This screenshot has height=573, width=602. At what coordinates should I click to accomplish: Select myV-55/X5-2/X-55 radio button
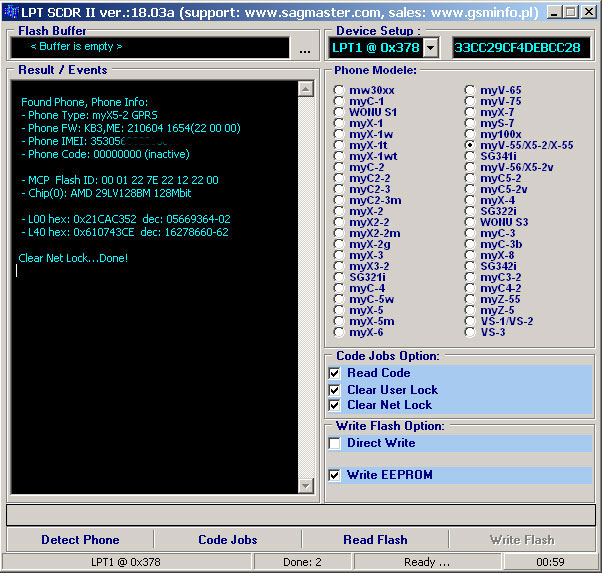(x=470, y=145)
